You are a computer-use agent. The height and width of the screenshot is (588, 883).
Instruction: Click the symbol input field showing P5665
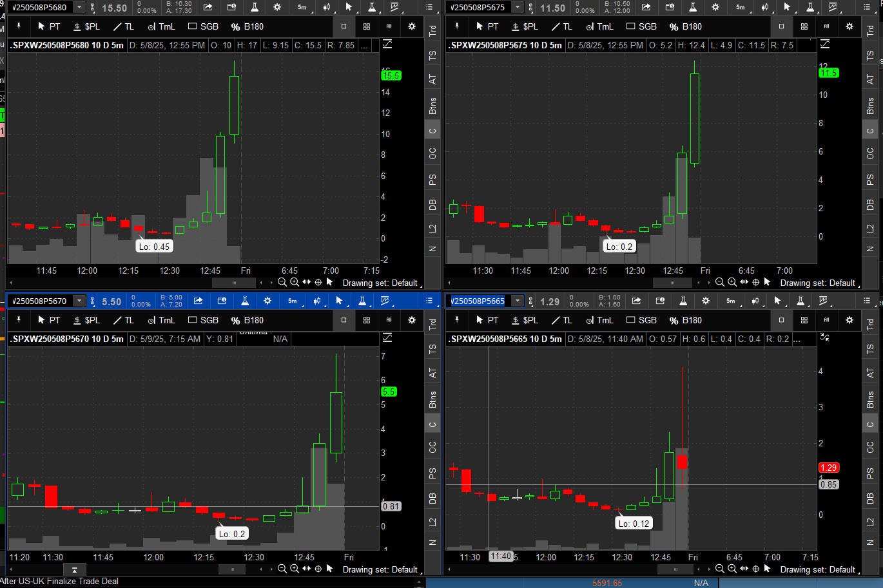point(480,301)
